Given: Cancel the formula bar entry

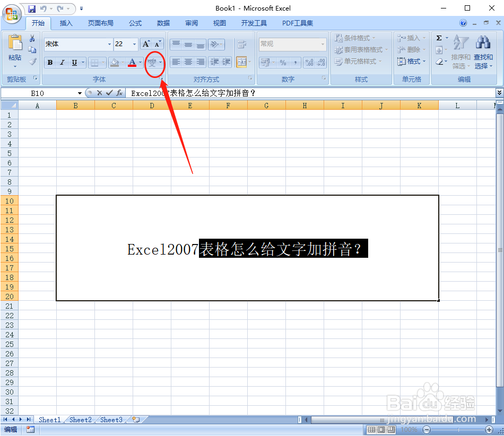Looking at the screenshot, I should (99, 93).
